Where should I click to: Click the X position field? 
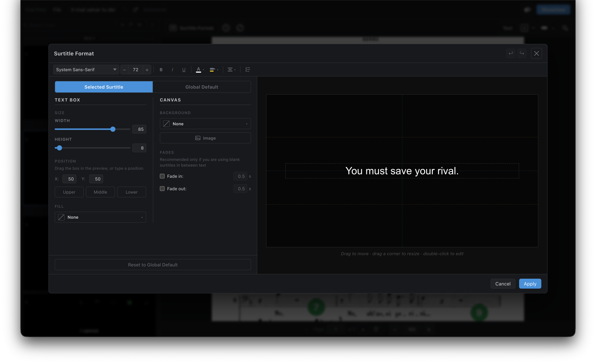click(69, 179)
